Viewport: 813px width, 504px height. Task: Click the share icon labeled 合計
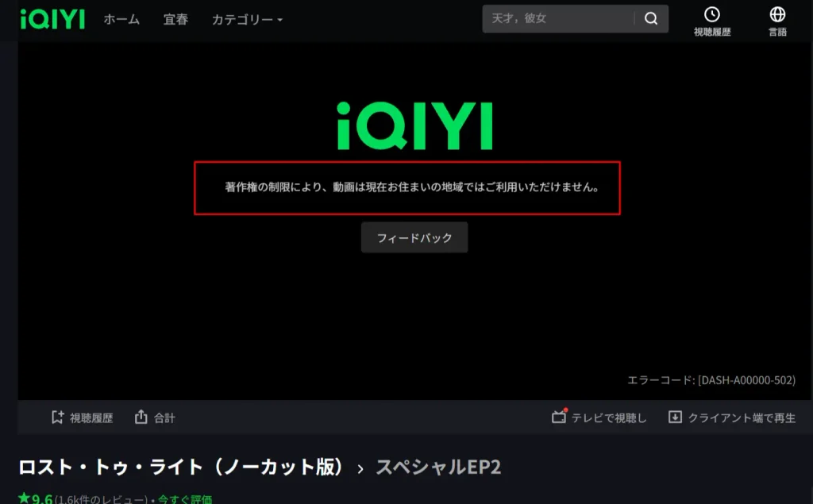pos(141,417)
